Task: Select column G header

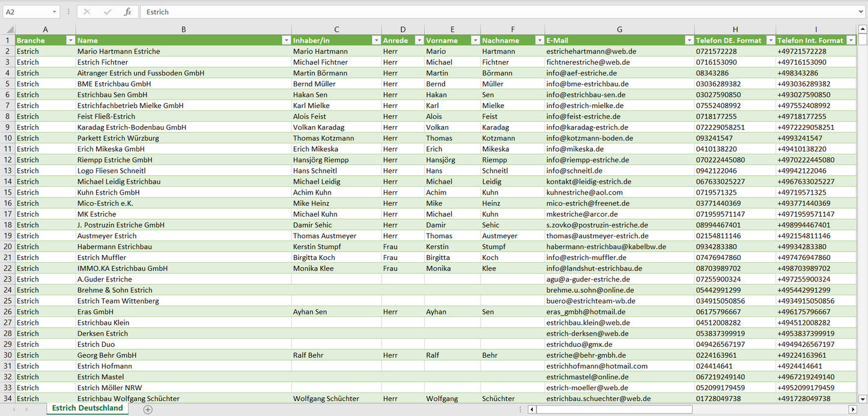Action: (619, 29)
